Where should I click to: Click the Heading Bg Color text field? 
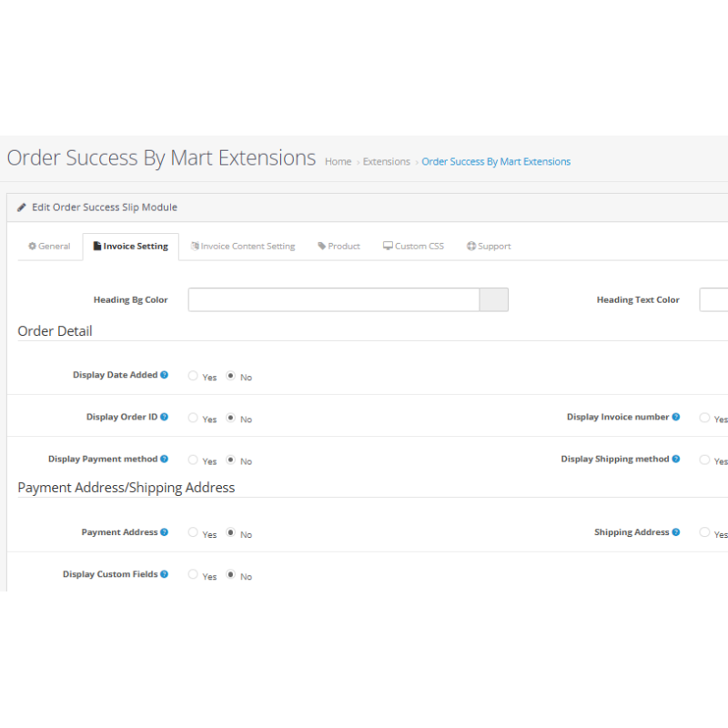[x=334, y=300]
